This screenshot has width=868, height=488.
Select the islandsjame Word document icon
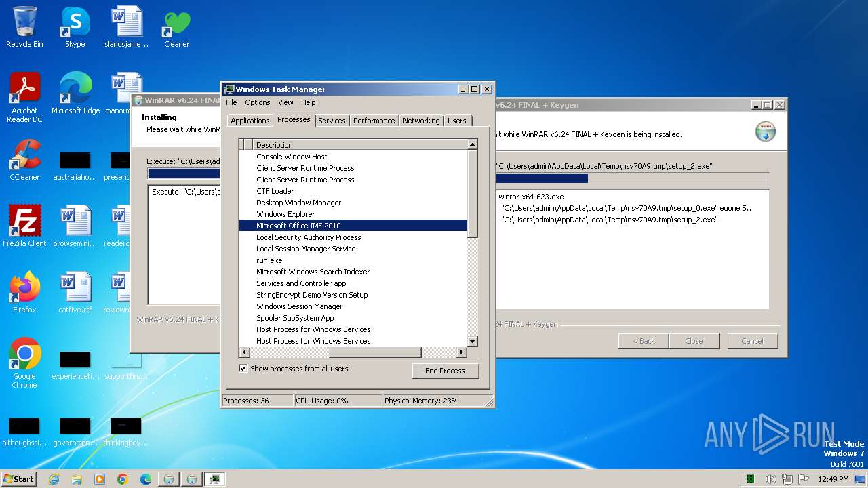pos(125,27)
